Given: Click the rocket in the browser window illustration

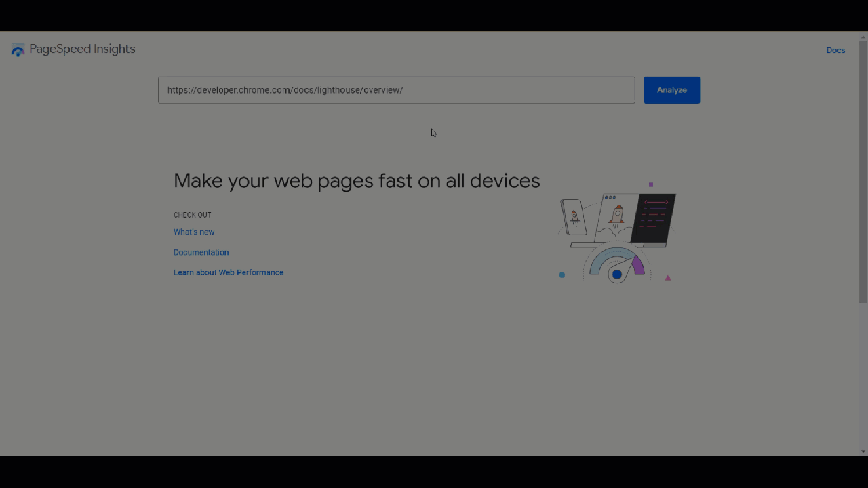Looking at the screenshot, I should [x=617, y=214].
